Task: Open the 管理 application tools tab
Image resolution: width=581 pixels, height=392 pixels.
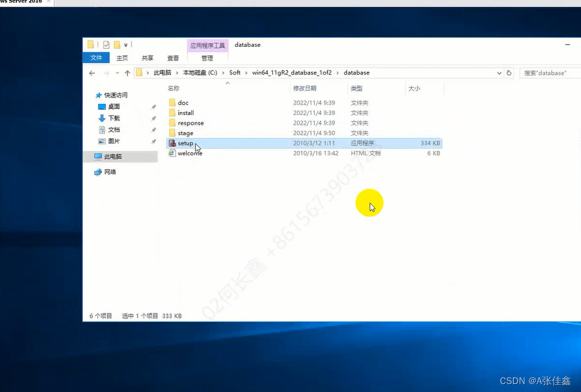Action: click(x=207, y=57)
